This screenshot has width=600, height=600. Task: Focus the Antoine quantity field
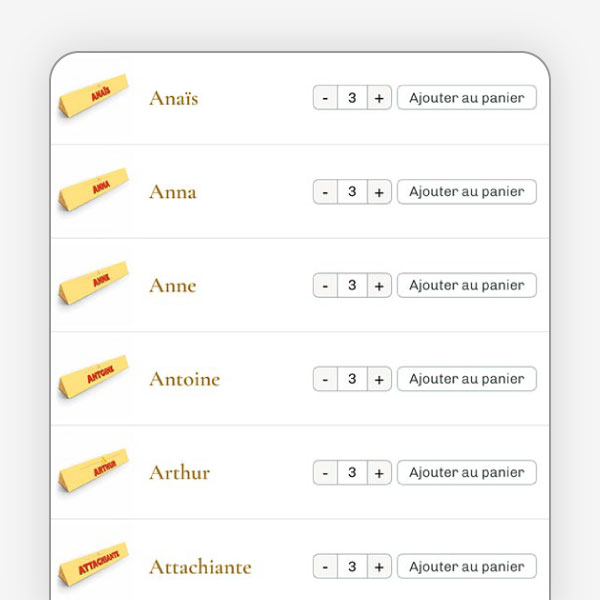(352, 379)
